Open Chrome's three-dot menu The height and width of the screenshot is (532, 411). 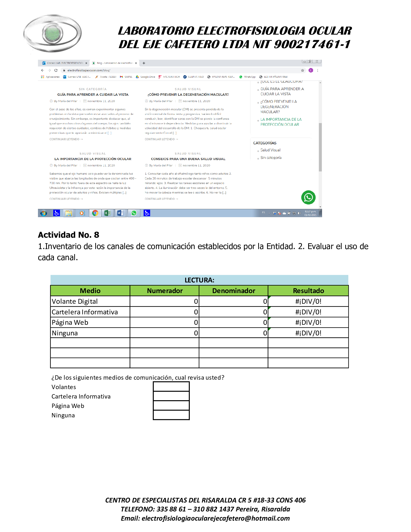point(317,70)
